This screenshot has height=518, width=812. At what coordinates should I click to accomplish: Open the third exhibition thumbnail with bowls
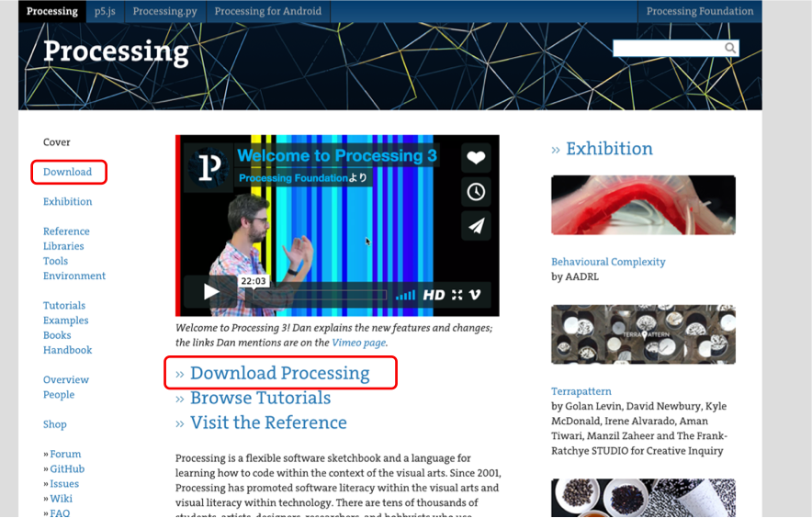643,498
